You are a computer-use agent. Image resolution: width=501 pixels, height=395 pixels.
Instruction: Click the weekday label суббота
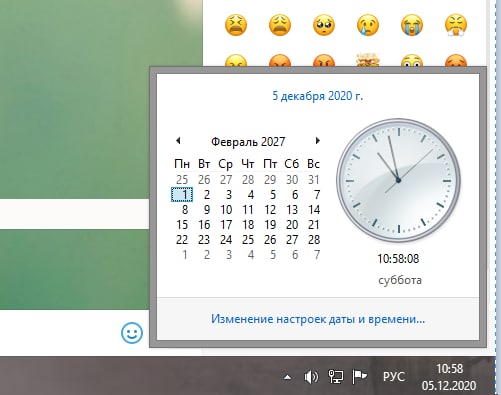(x=400, y=280)
